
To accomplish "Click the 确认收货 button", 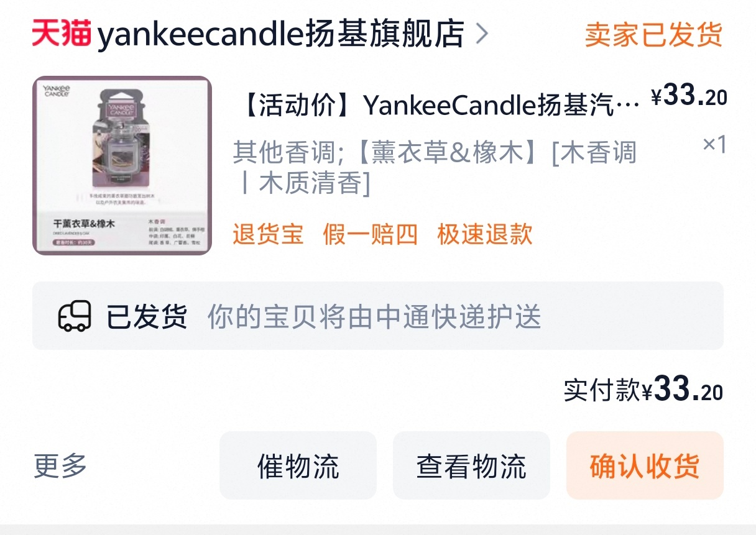I will (x=645, y=465).
